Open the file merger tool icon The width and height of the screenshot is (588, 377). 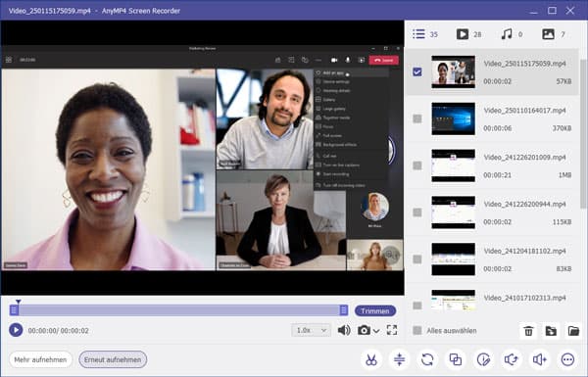(x=456, y=359)
